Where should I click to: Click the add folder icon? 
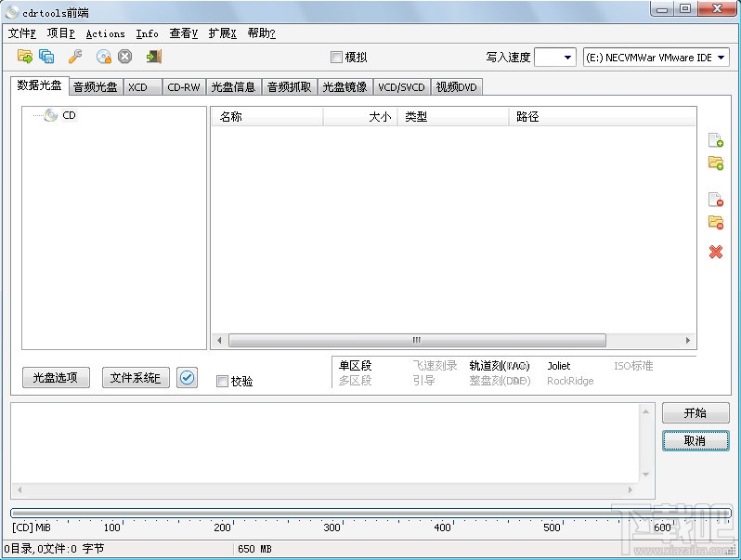[716, 163]
